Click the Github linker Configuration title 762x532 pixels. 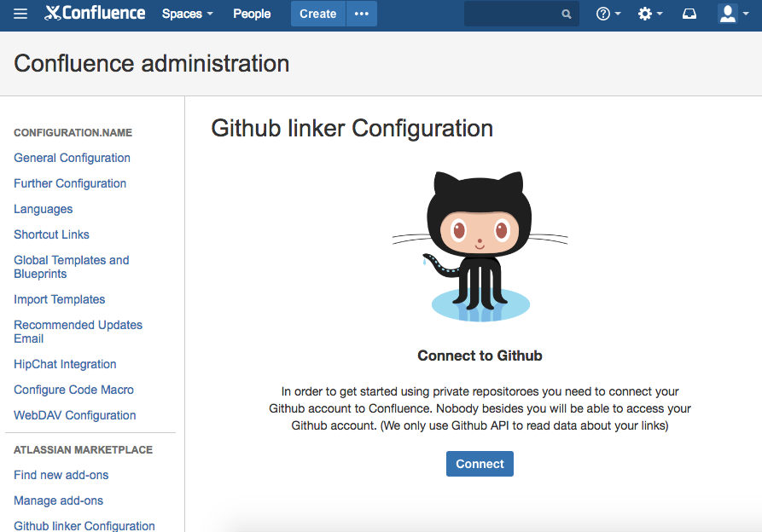click(x=352, y=129)
